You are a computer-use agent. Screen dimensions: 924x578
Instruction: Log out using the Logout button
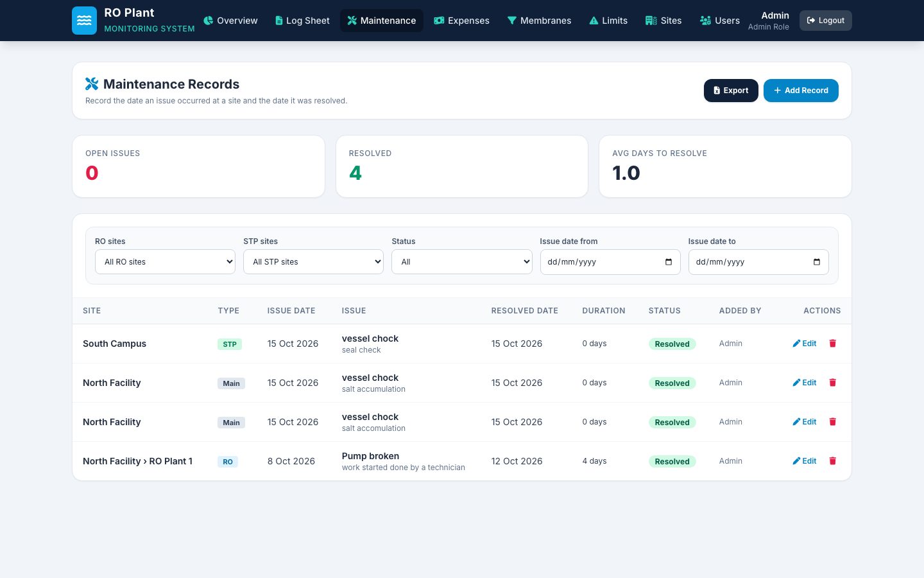[825, 21]
